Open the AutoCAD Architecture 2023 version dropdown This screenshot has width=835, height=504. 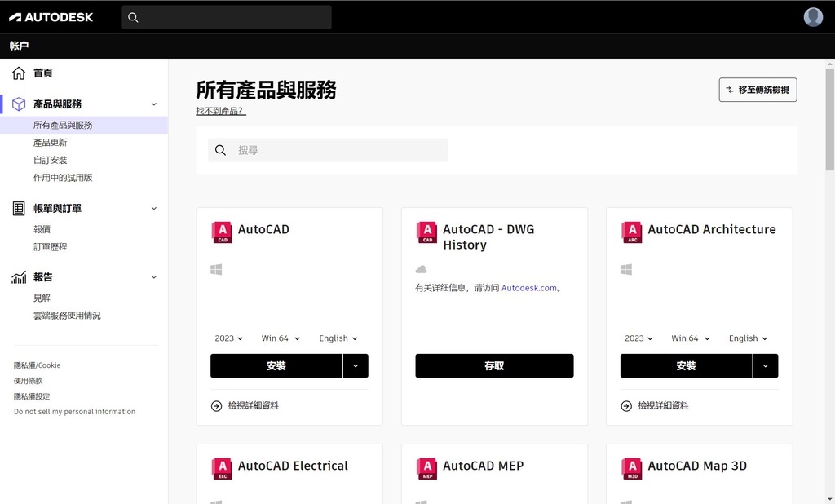coord(638,338)
